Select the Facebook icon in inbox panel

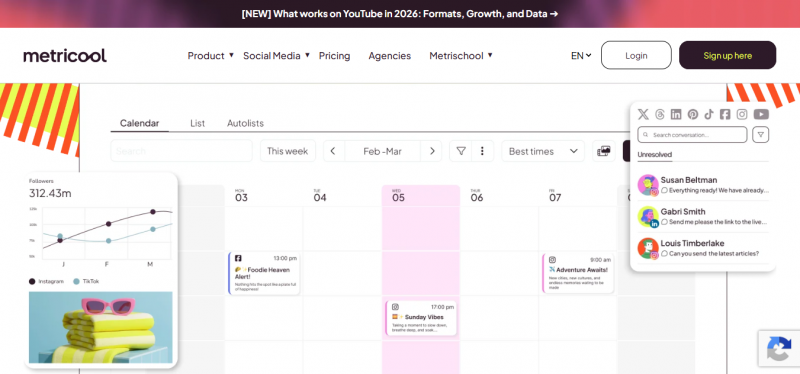725,114
